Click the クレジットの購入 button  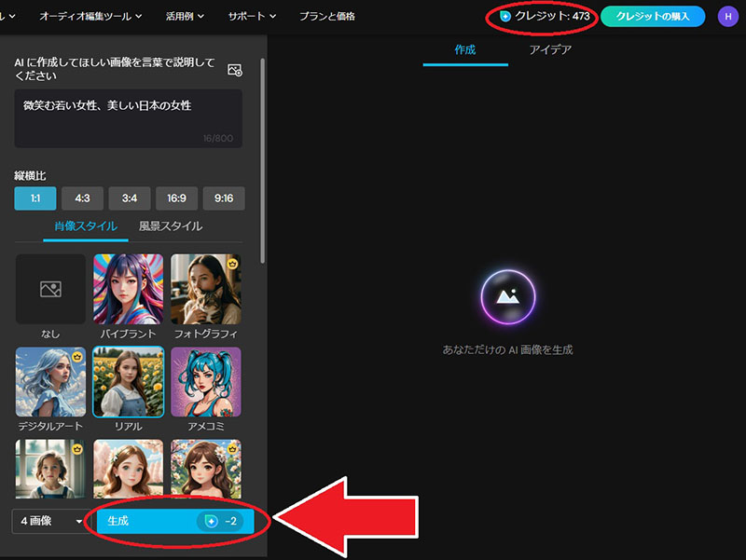tap(652, 17)
